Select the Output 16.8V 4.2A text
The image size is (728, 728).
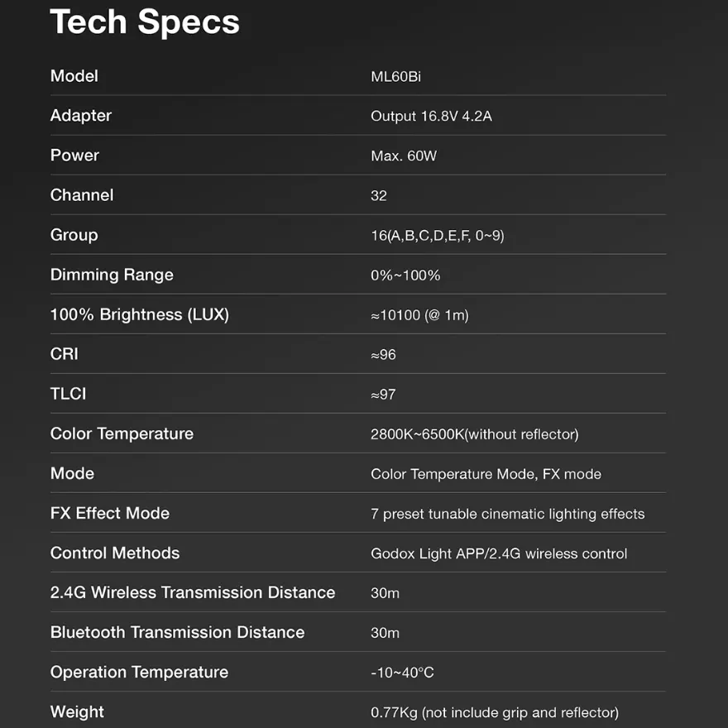coord(431,116)
